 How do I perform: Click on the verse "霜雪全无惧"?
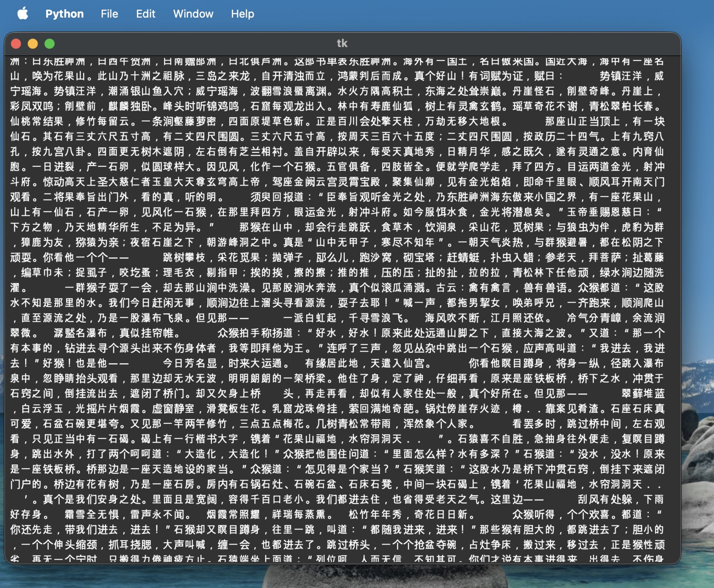91,514
